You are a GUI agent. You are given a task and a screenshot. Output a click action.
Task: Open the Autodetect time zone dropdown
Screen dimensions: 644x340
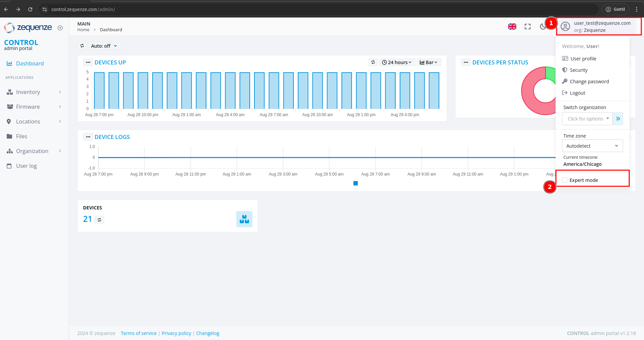coord(592,146)
